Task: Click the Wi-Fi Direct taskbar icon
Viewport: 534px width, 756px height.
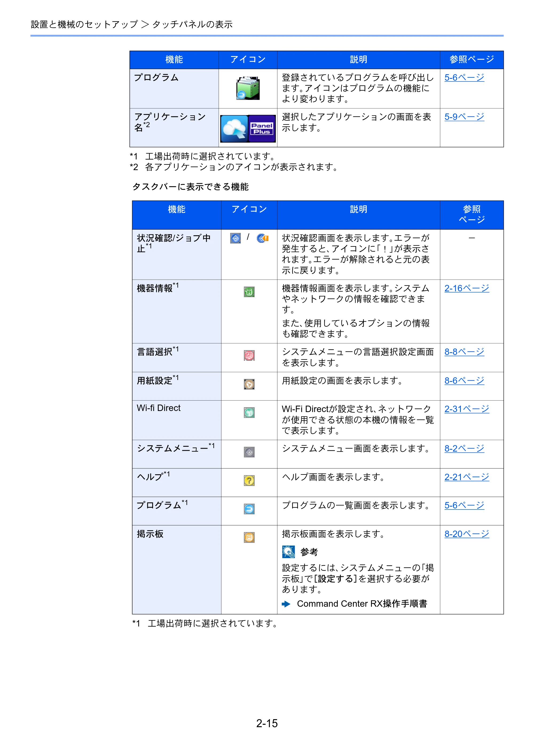Action: [x=249, y=412]
